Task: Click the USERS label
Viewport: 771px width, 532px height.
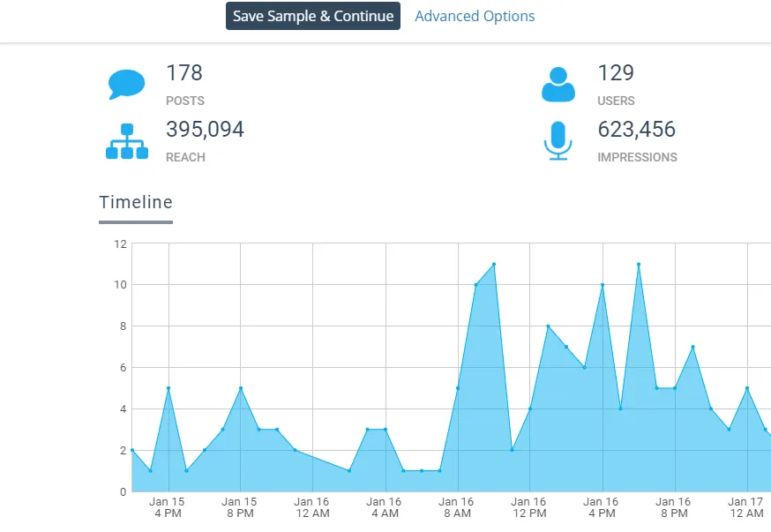Action: pos(616,101)
